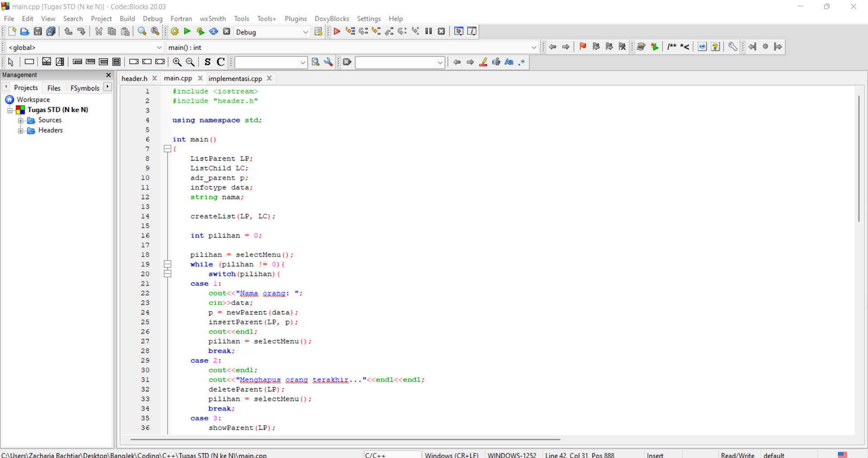
Task: Clear all bookmarks icon
Action: point(622,47)
